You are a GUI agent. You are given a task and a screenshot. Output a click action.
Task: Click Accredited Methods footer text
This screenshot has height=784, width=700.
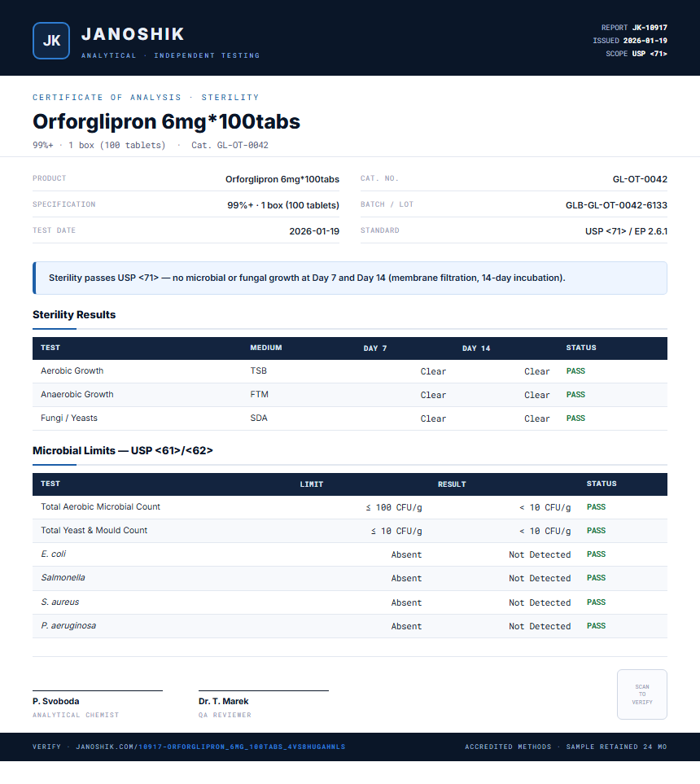click(508, 747)
